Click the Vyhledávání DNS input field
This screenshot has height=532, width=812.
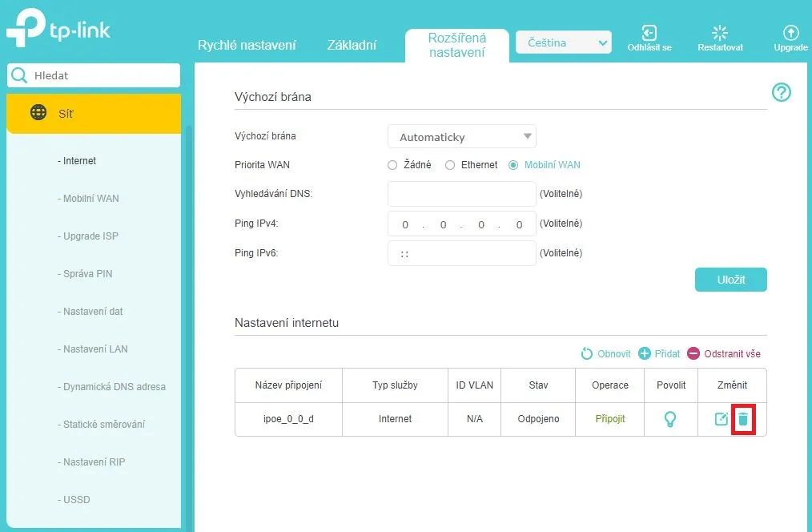[461, 194]
